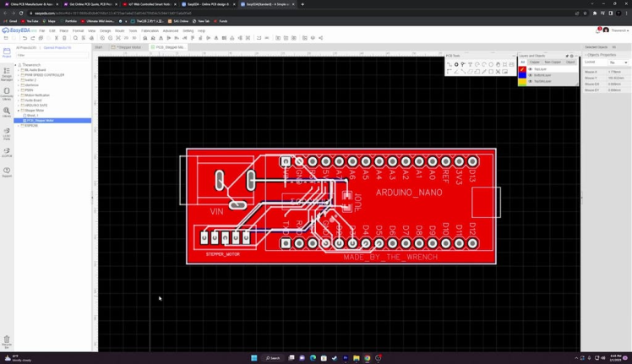Select the Pad tool in PCB Tools
632x364 pixels.
pyautogui.click(x=456, y=64)
